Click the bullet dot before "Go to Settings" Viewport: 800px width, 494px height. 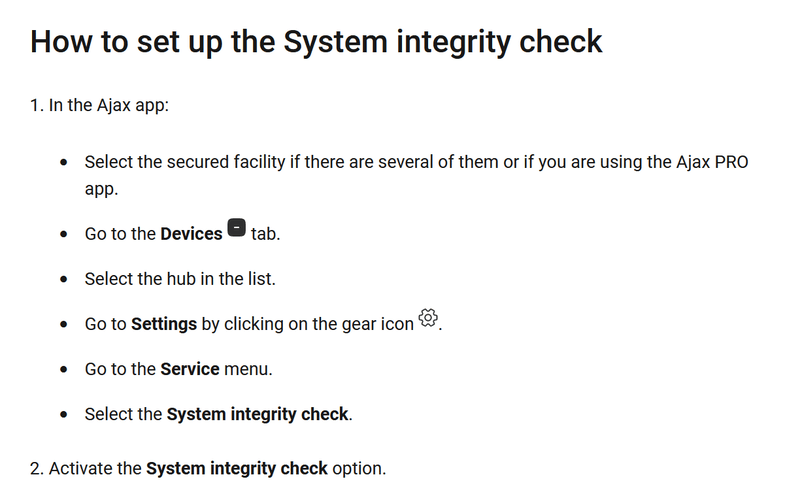(x=64, y=324)
